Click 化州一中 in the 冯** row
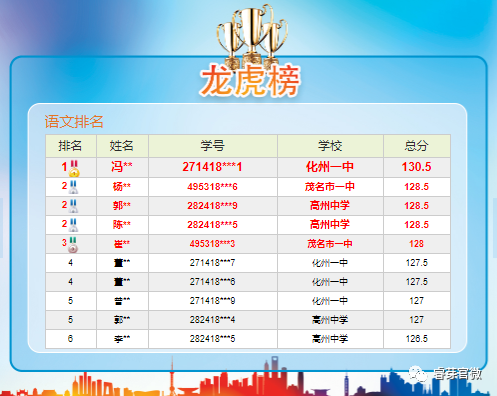 pos(330,167)
